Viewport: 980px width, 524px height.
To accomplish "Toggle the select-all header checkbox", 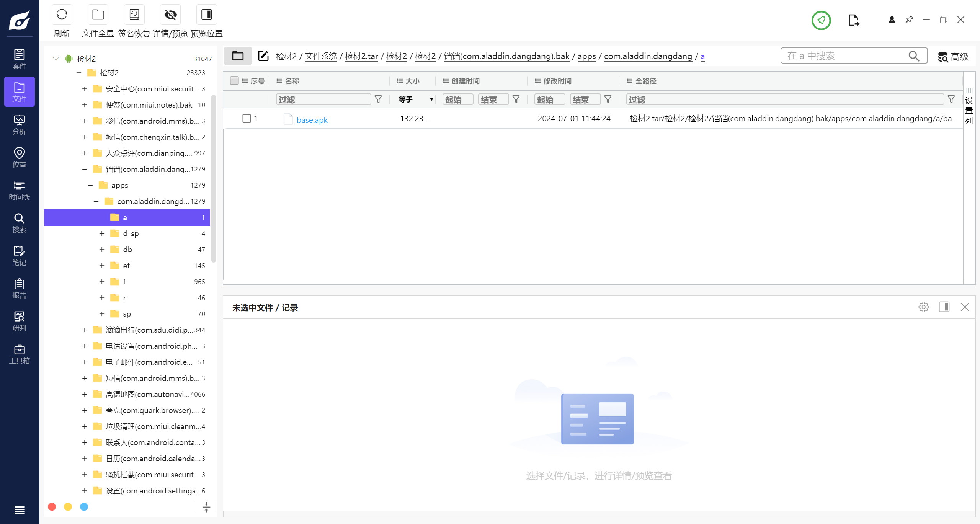I will (x=234, y=81).
